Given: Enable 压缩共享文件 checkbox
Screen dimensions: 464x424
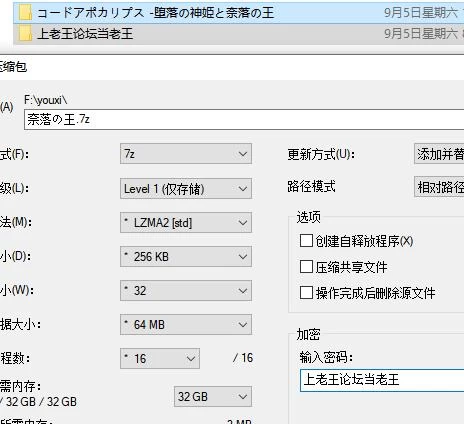Looking at the screenshot, I should [x=306, y=267].
